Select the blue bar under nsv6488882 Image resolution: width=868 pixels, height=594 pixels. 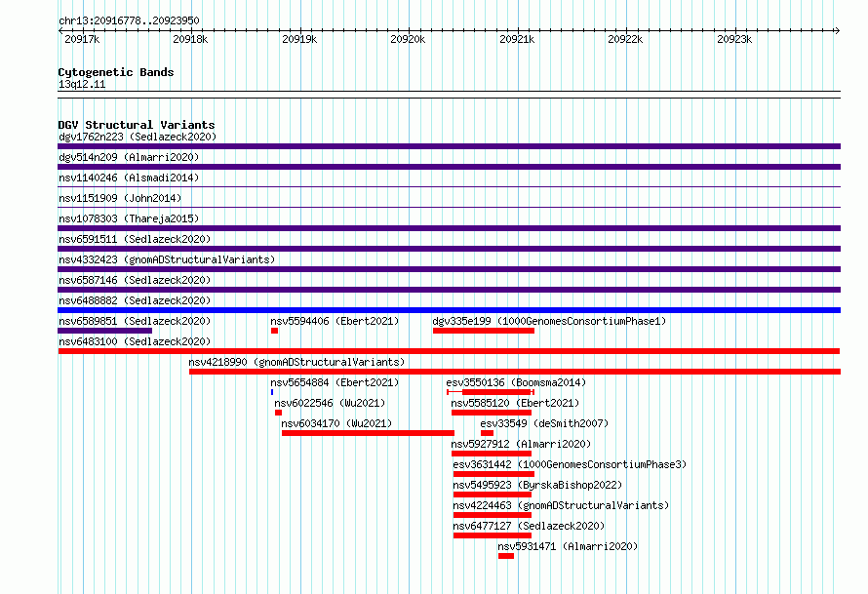tap(449, 310)
